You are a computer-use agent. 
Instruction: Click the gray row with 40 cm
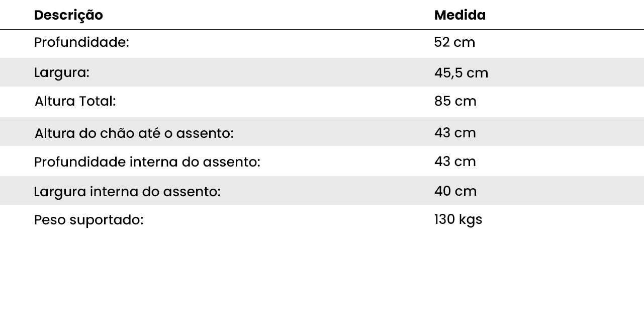pyautogui.click(x=322, y=191)
